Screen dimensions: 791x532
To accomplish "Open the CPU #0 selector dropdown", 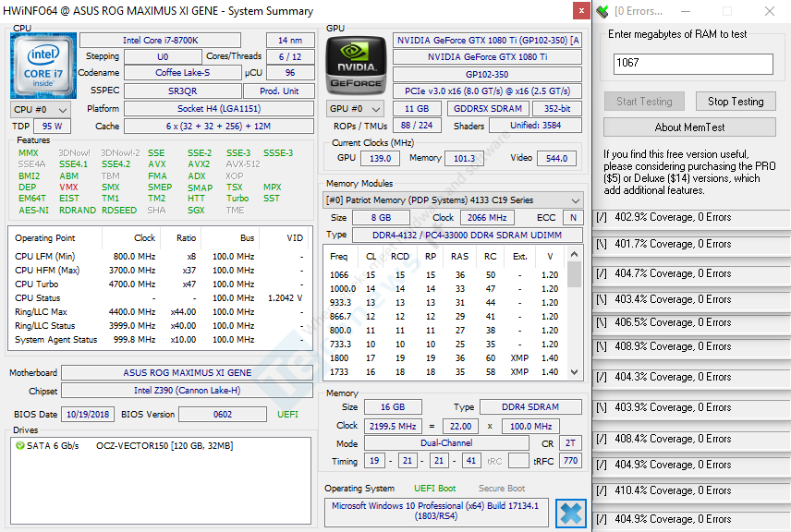I will point(41,109).
